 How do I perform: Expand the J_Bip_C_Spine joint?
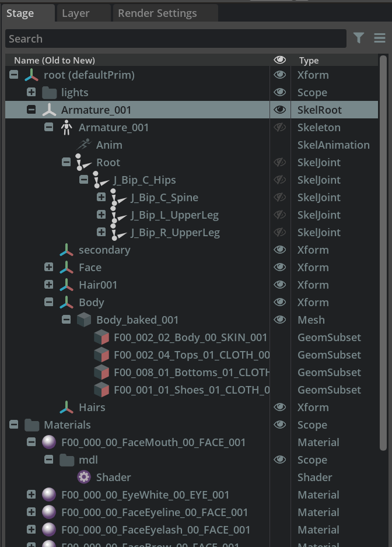tap(101, 198)
